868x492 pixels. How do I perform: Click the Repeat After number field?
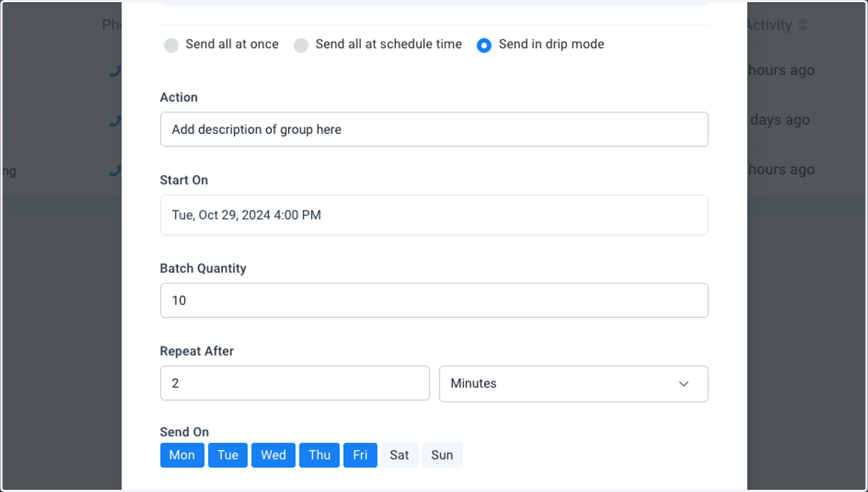coord(295,383)
